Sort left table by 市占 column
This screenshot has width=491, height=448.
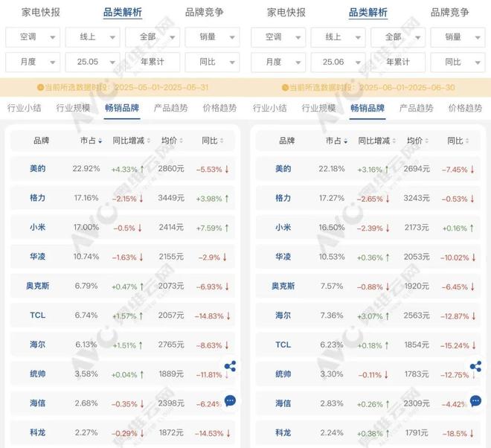[91, 141]
